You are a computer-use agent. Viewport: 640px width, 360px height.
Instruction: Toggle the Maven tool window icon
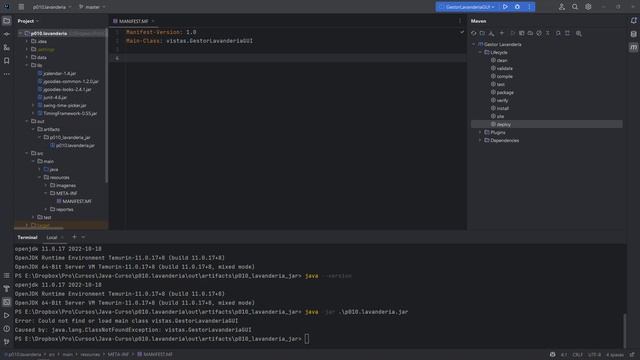point(633,48)
